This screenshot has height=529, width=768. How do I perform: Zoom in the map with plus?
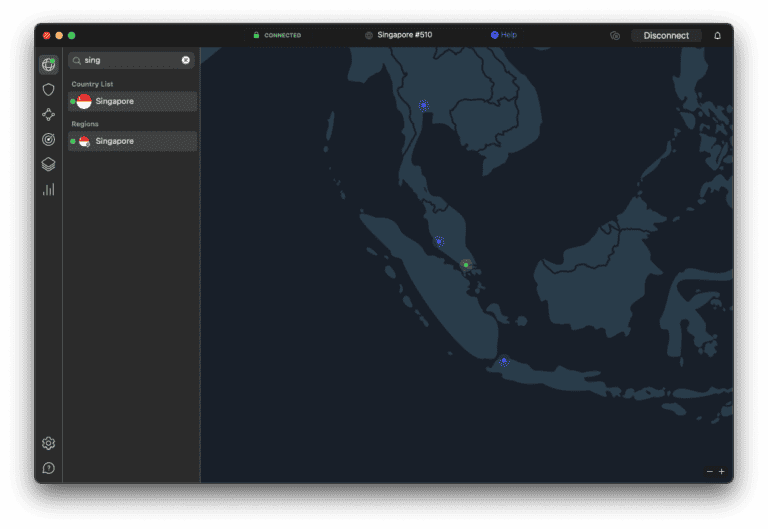721,471
